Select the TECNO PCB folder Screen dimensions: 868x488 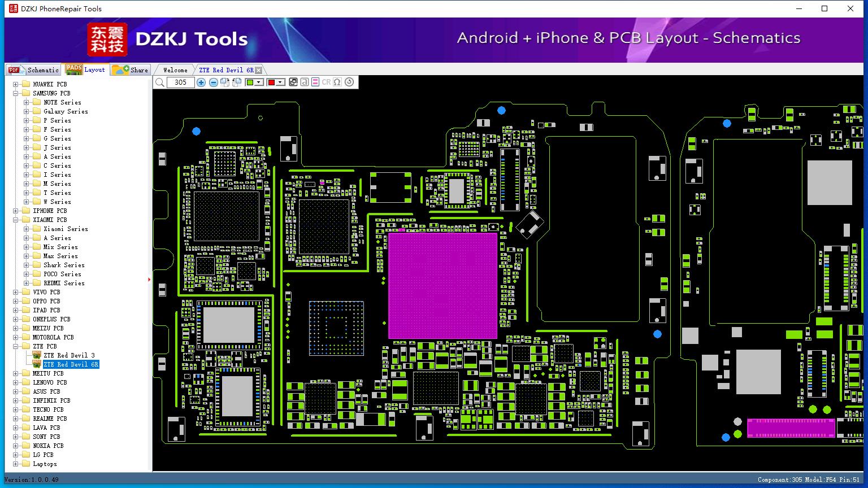(x=48, y=409)
